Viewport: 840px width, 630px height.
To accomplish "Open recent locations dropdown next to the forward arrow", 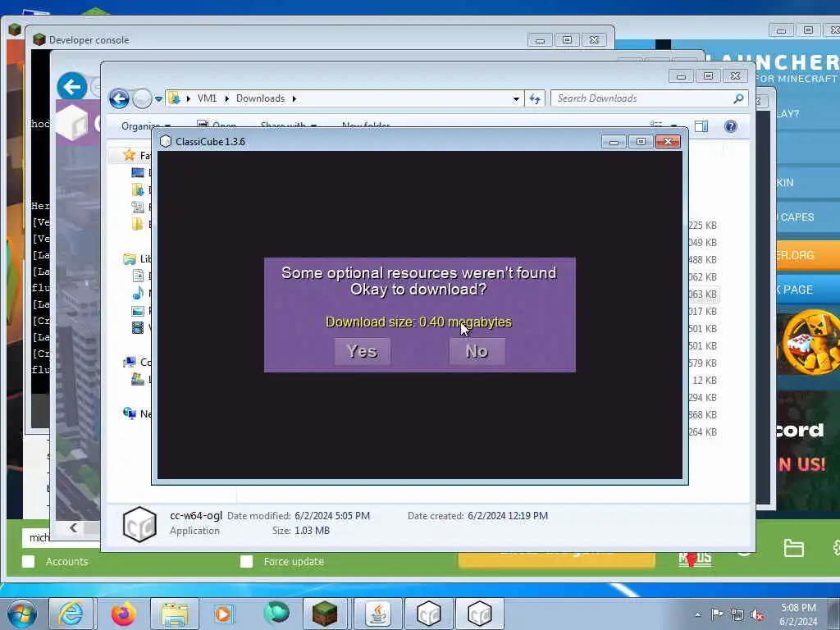I will (x=158, y=98).
